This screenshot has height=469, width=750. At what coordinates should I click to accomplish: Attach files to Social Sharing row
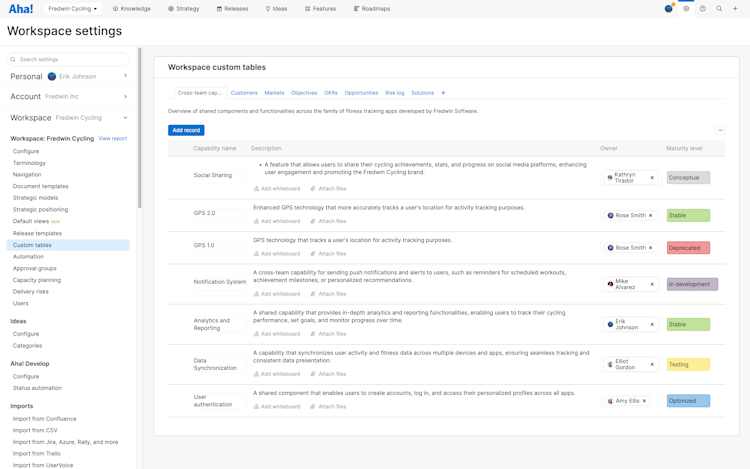328,189
